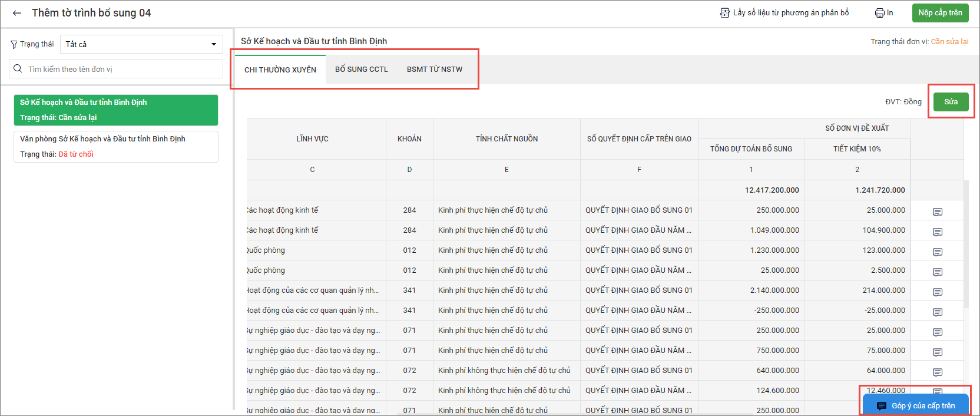The image size is (980, 416).
Task: Click the printer icon labeled In
Action: [879, 13]
